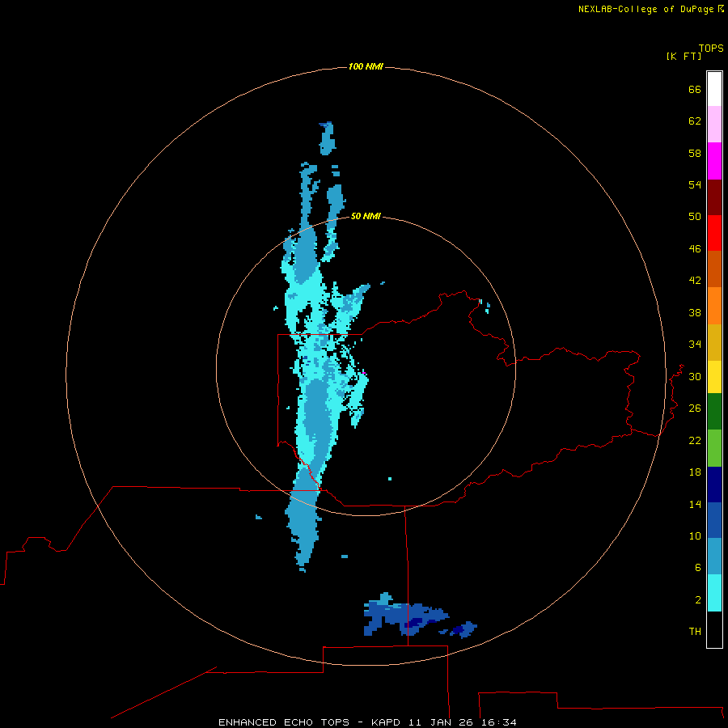Select the light steel-blue legend swatch

pos(714,557)
